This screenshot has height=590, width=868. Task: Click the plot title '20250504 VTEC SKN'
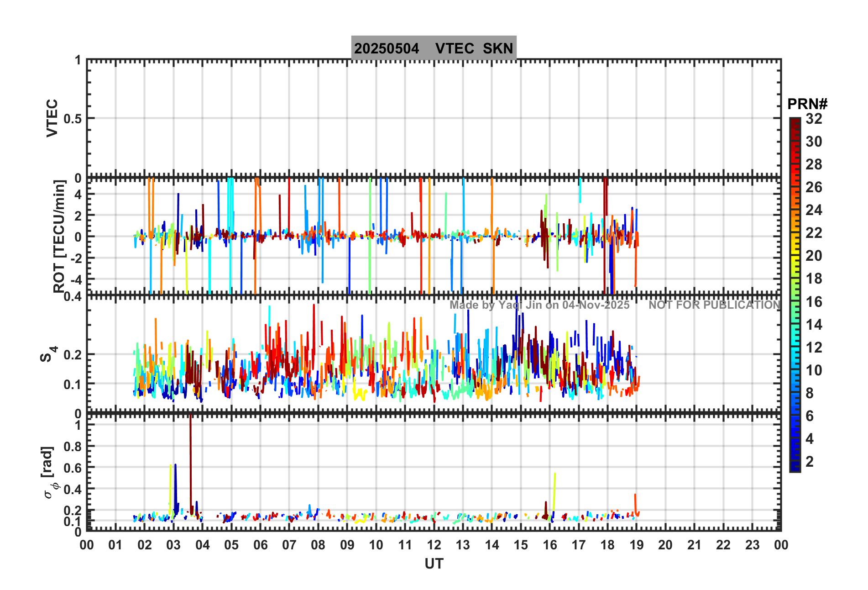coord(434,48)
